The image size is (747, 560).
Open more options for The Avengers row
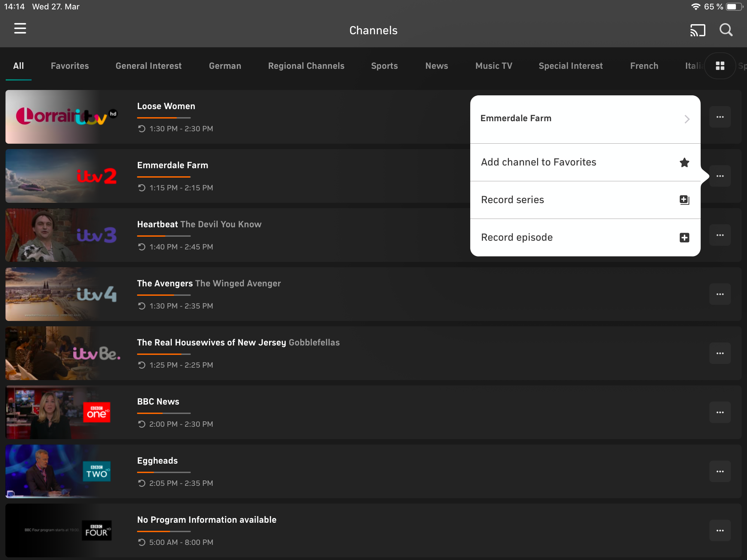(720, 294)
